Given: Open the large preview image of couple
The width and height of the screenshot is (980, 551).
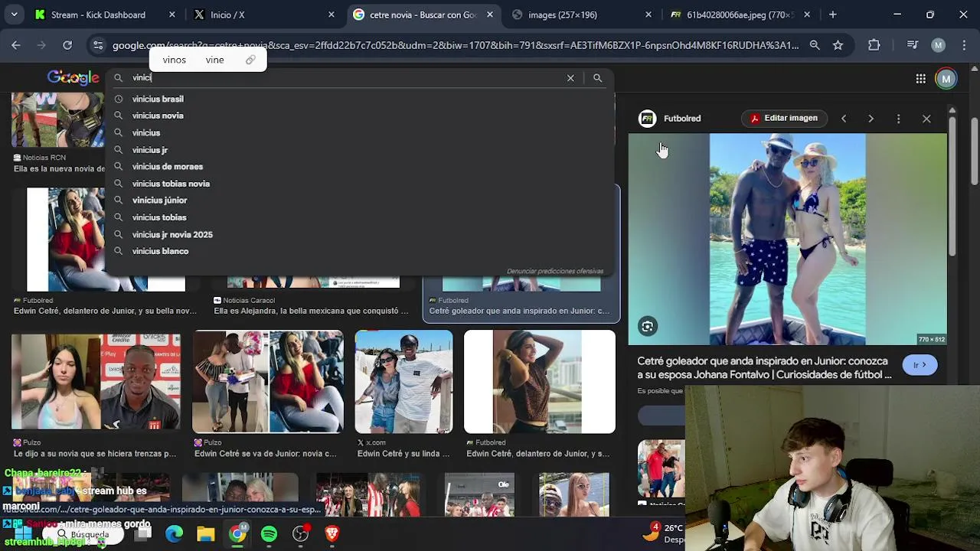Looking at the screenshot, I should [788, 240].
